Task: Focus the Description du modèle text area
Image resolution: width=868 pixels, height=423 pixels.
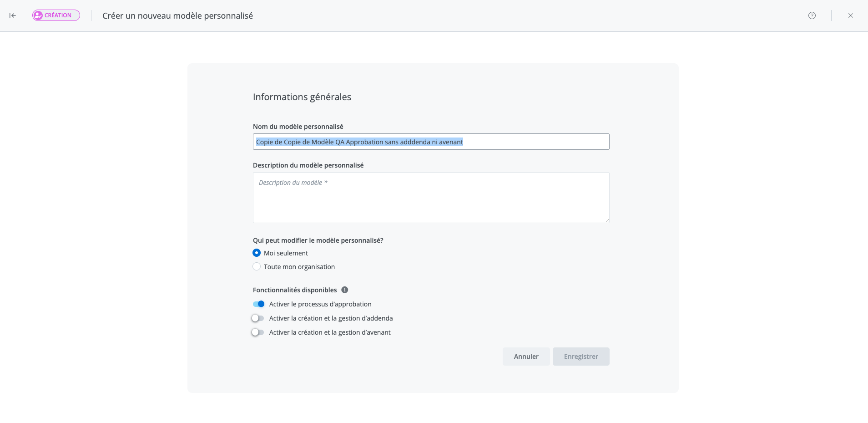Action: (431, 198)
